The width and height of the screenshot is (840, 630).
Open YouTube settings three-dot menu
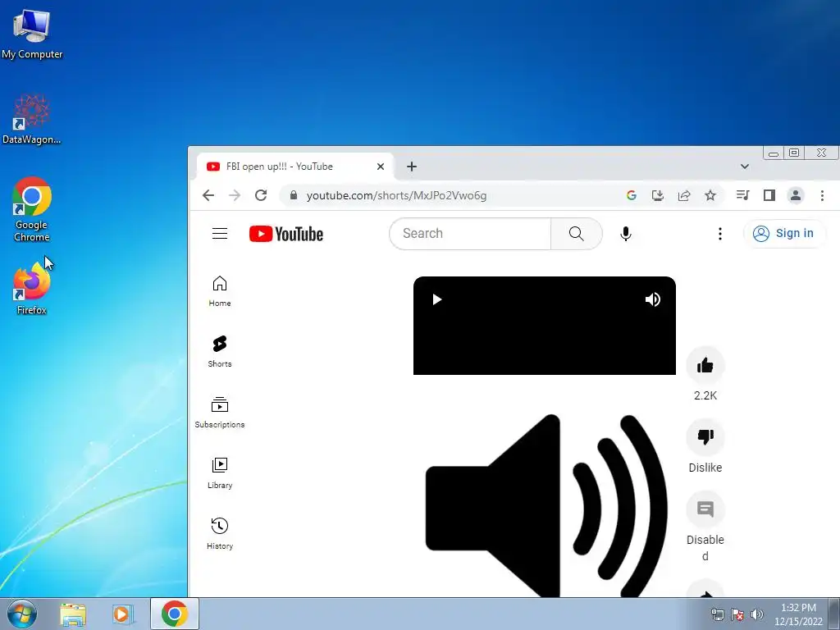(720, 234)
